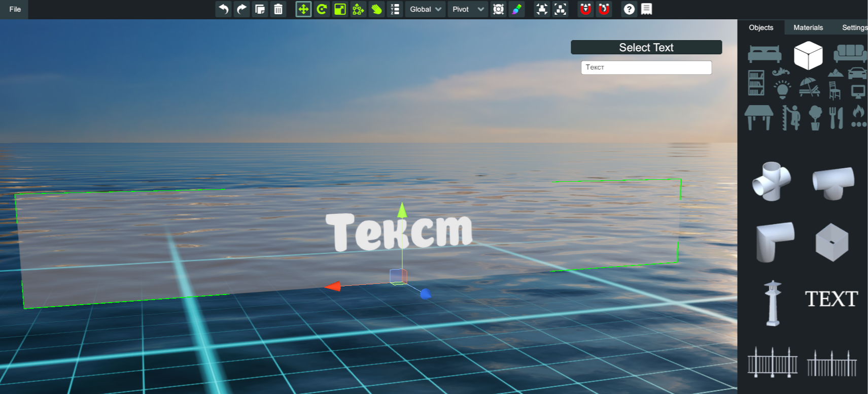Switch to the Objects tab

[761, 27]
